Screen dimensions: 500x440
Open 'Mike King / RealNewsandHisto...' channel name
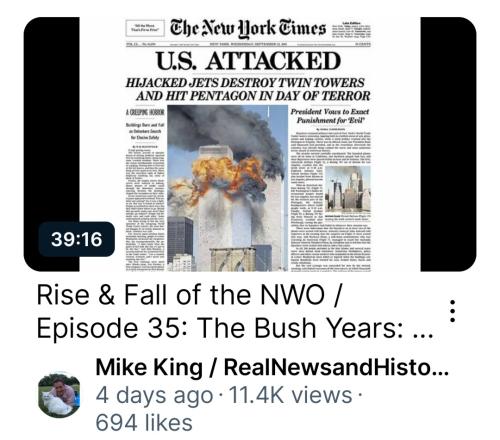(272, 367)
